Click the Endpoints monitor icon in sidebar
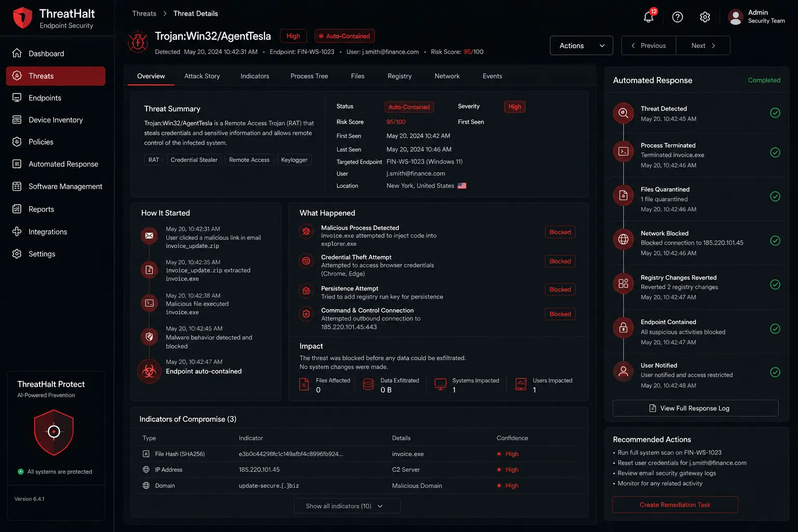The height and width of the screenshot is (532, 798). point(17,98)
